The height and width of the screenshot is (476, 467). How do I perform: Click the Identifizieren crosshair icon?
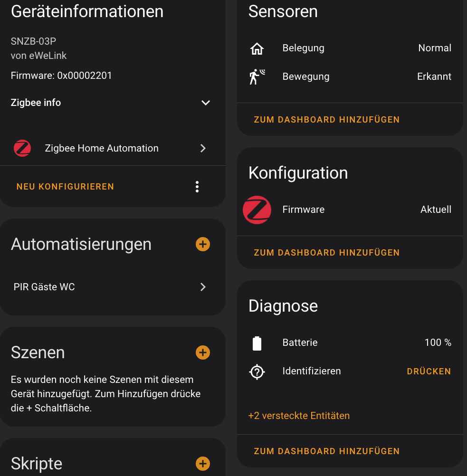pos(257,371)
